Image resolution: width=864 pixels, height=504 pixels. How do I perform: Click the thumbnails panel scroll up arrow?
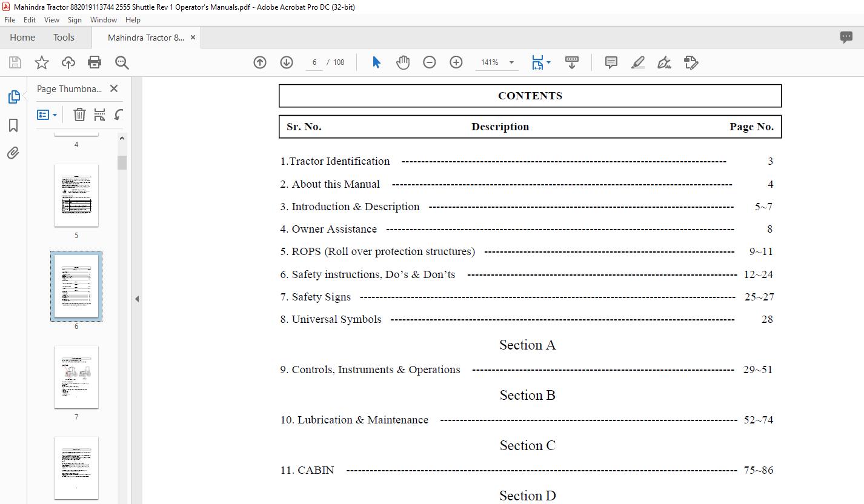tap(122, 139)
